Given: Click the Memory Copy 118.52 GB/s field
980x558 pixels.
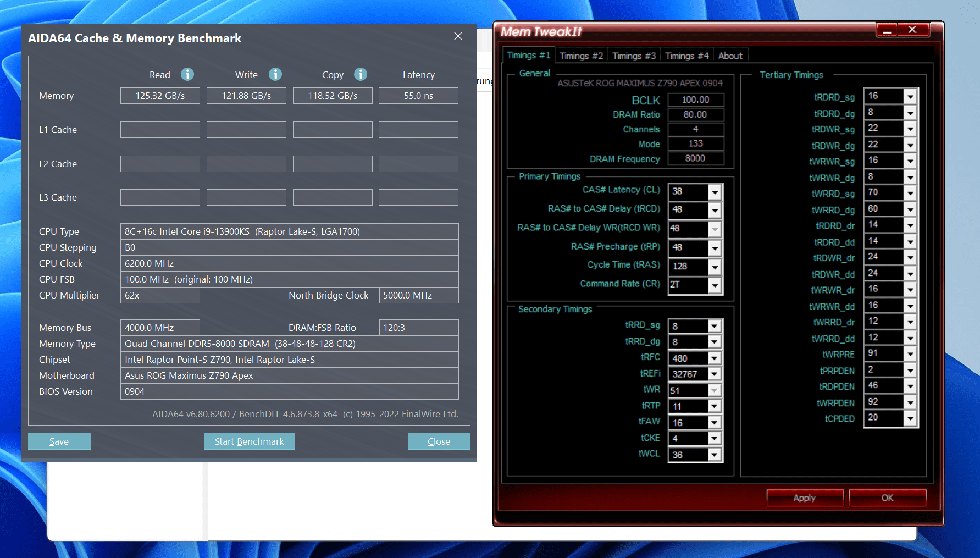Looking at the screenshot, I should point(333,96).
